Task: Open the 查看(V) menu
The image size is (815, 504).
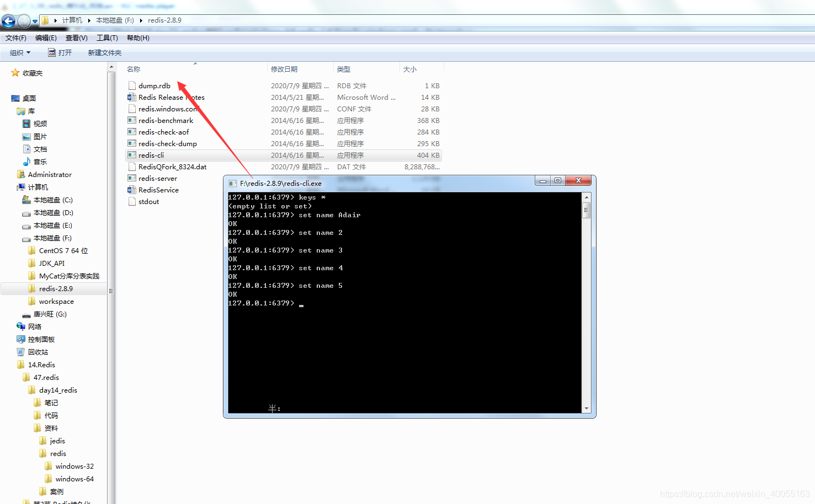Action: coord(77,38)
